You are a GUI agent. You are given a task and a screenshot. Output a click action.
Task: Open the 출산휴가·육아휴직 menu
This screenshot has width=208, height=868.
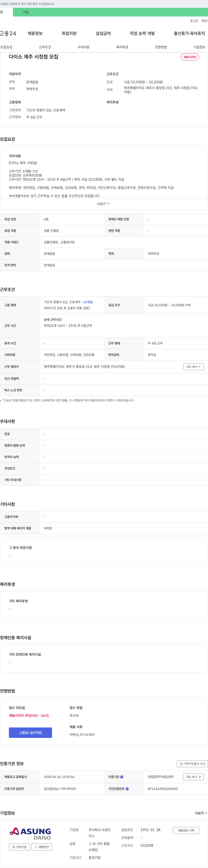[x=189, y=33]
